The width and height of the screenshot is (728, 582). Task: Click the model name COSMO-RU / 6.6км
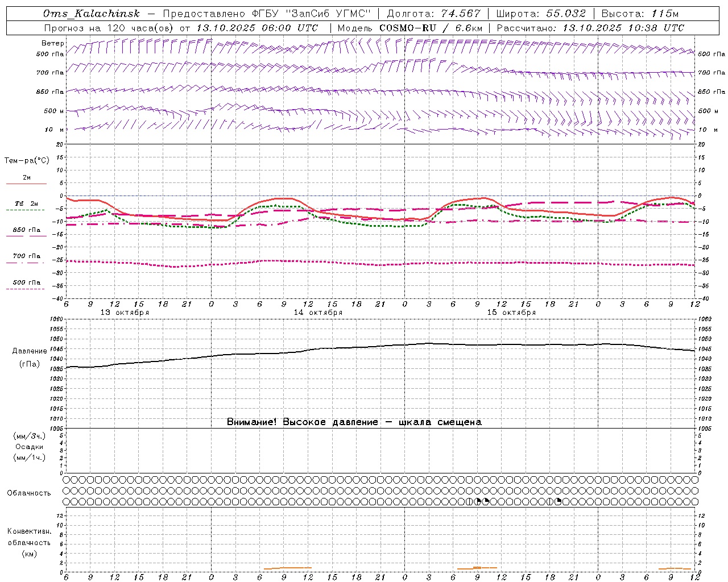click(x=431, y=28)
